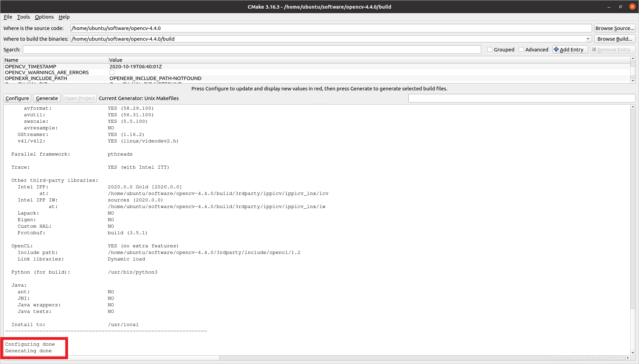Viewport: 639px width, 364px height.
Task: Click the OPENEXR_INCLUDE_PATH entry name
Action: tap(36, 78)
